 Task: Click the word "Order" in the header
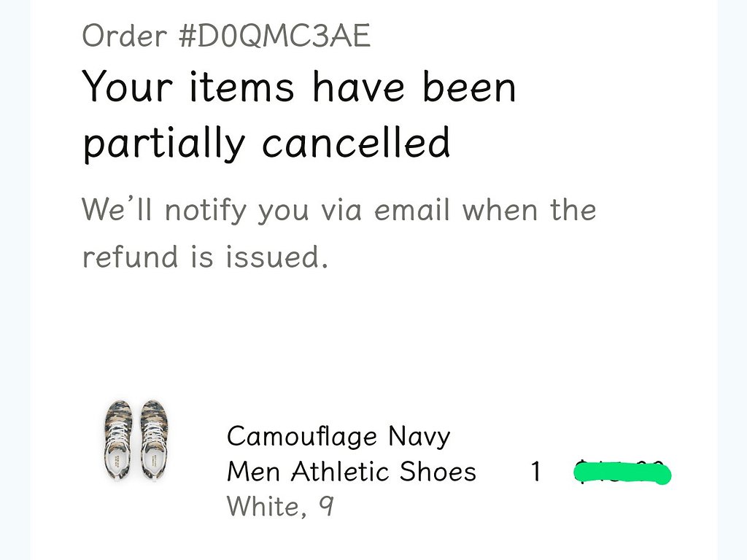pyautogui.click(x=124, y=36)
